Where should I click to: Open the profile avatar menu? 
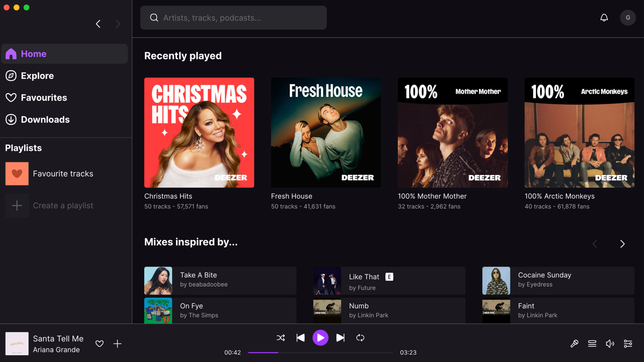click(628, 17)
